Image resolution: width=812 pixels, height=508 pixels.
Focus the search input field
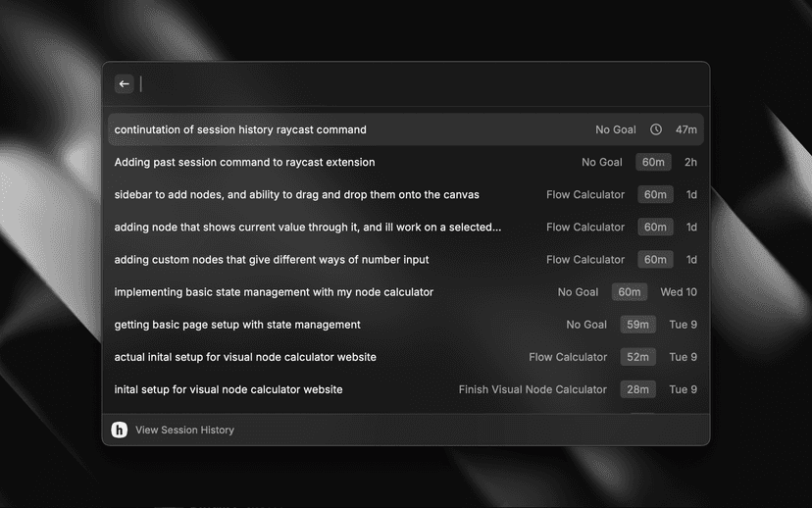pos(420,84)
